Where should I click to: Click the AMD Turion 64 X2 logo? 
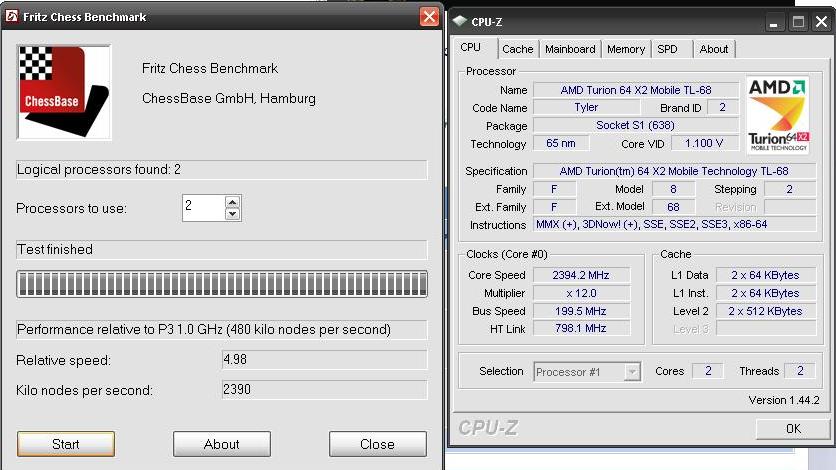point(778,116)
